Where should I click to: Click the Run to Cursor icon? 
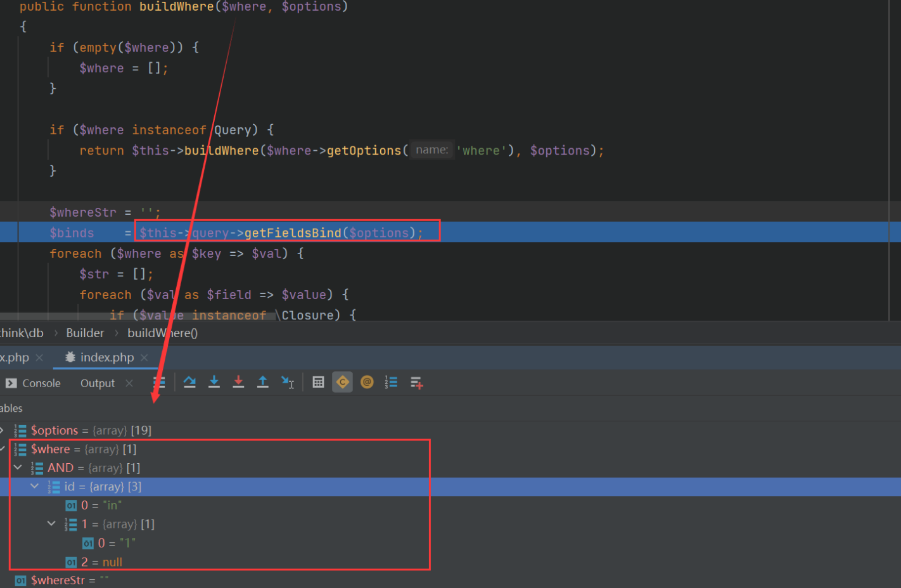click(x=288, y=382)
